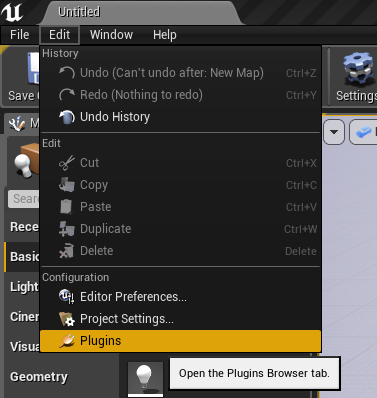
Task: Open the Settings gear toolbar icon
Action: 358,69
